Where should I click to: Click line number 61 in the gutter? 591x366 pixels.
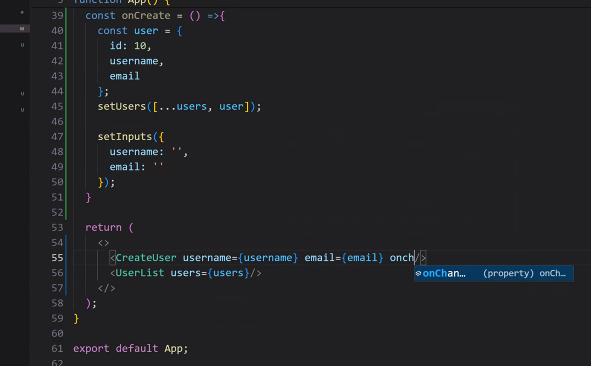(x=57, y=349)
